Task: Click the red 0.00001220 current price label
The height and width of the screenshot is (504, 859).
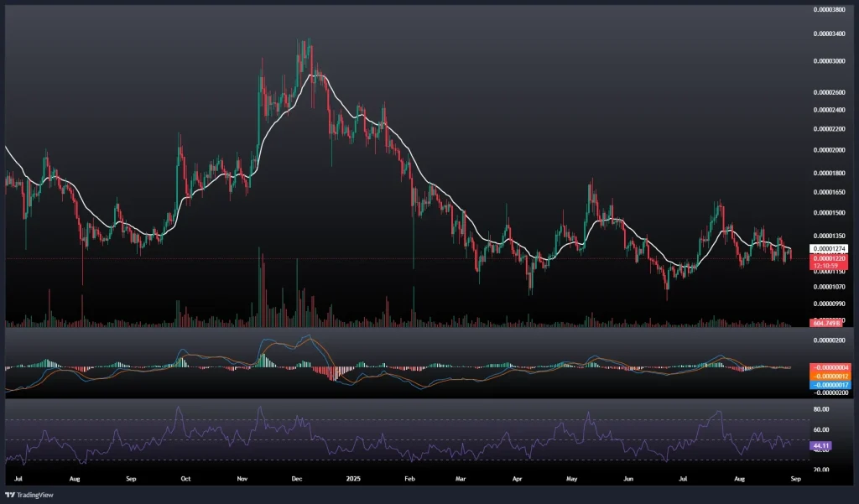Action: coord(829,259)
